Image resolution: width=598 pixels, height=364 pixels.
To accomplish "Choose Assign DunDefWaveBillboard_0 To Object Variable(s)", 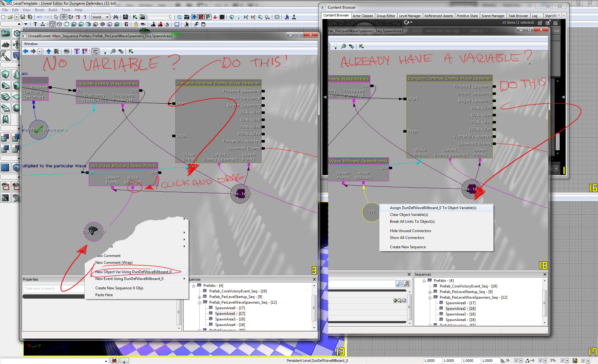I will coord(436,208).
